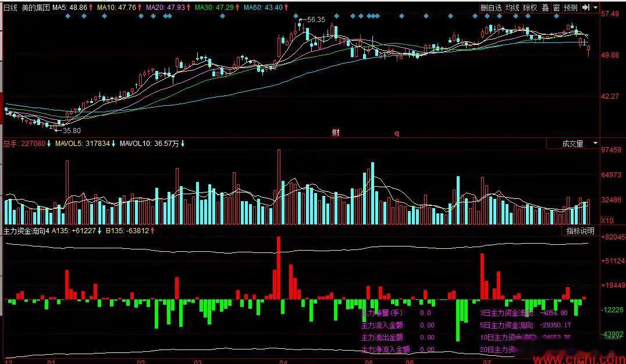Click the 总手: 227080 volume label
626x364 pixels.
click(24, 143)
